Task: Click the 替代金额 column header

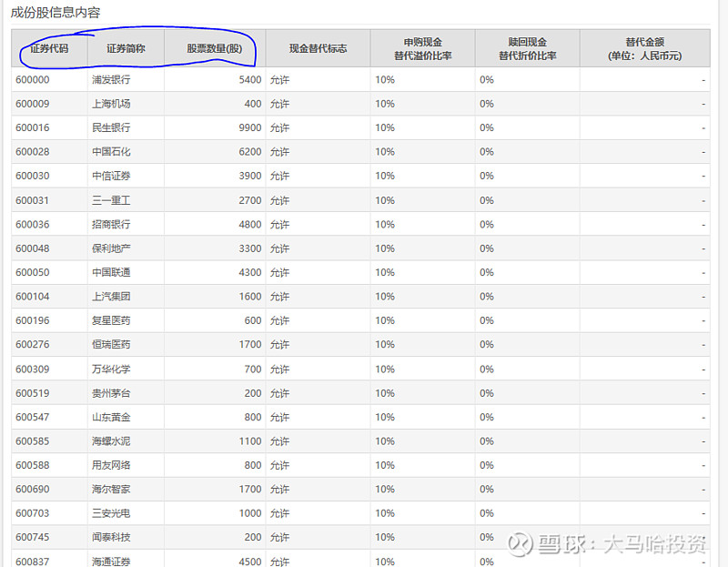Action: pos(645,49)
